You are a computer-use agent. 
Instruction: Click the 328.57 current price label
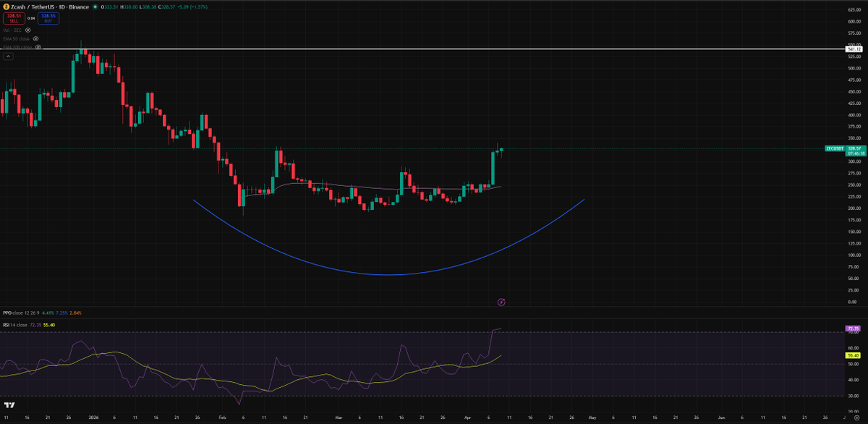855,148
